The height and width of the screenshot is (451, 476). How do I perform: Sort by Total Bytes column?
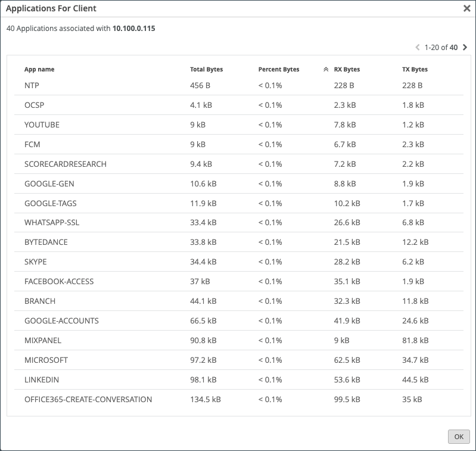coord(207,69)
